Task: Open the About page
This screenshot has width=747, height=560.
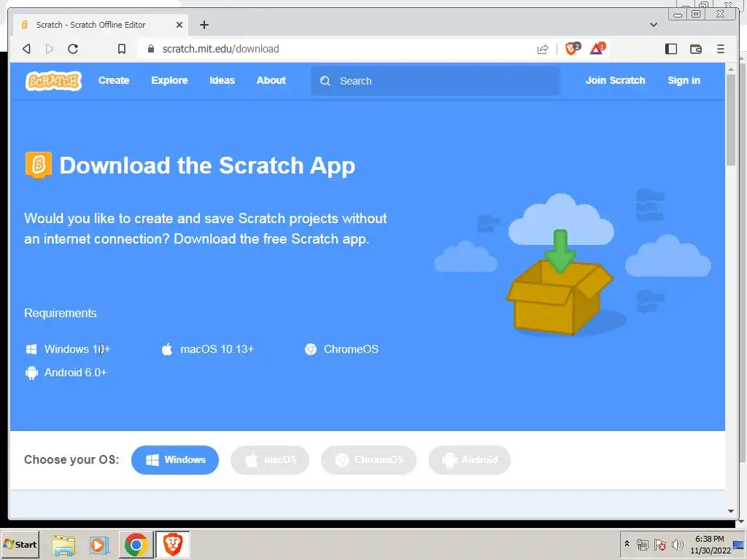Action: tap(271, 80)
